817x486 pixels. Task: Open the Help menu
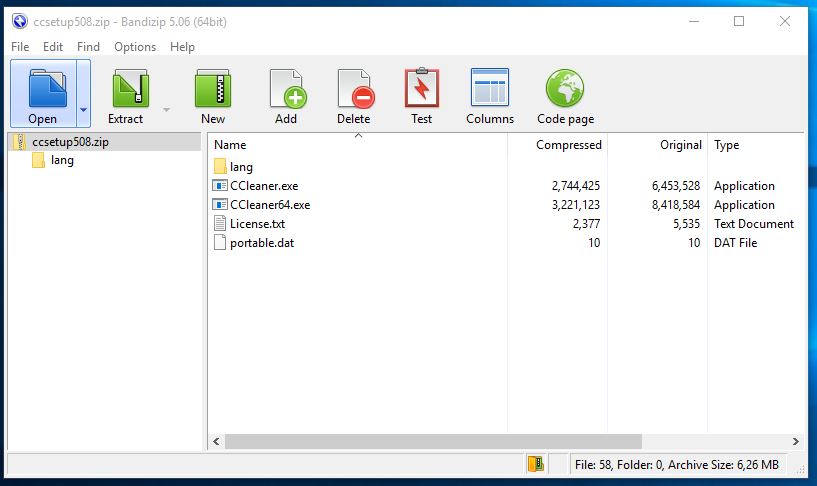[x=182, y=47]
